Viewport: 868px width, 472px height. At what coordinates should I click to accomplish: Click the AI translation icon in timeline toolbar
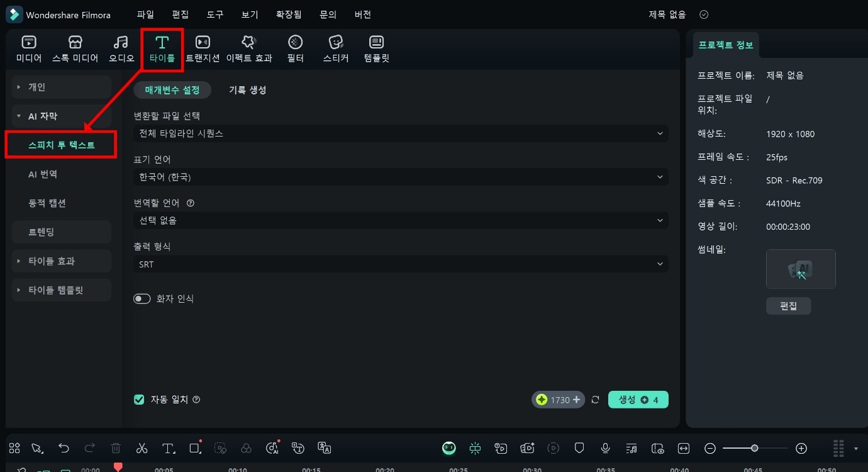pos(325,448)
